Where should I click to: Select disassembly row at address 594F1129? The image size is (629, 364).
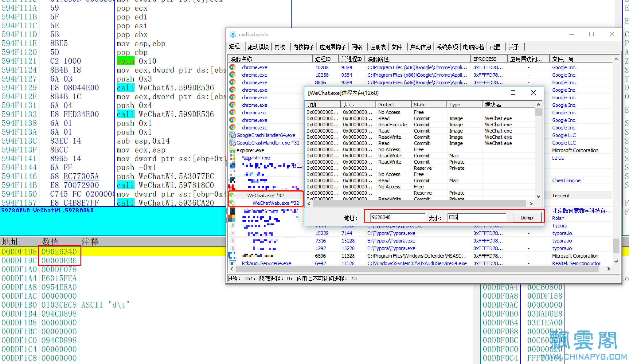coord(113,87)
